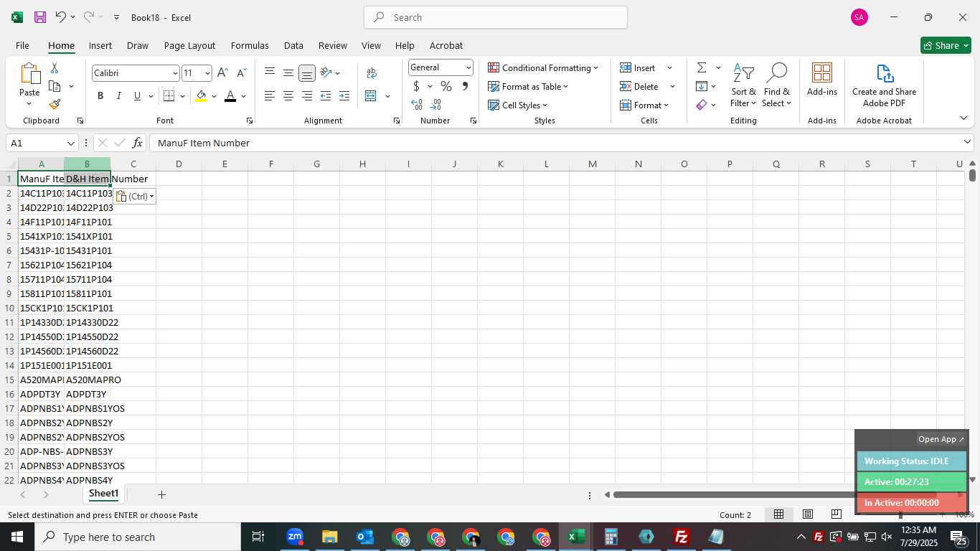
Task: Switch to the Page Layout tab
Action: [x=189, y=45]
